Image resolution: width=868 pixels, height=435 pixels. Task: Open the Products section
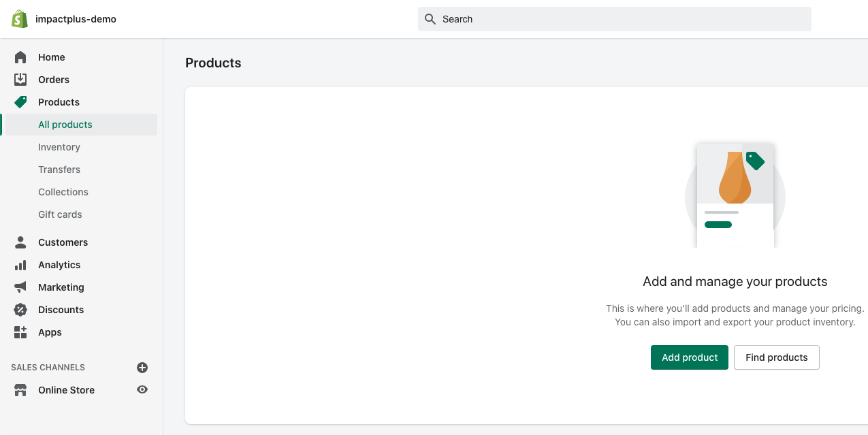point(59,102)
